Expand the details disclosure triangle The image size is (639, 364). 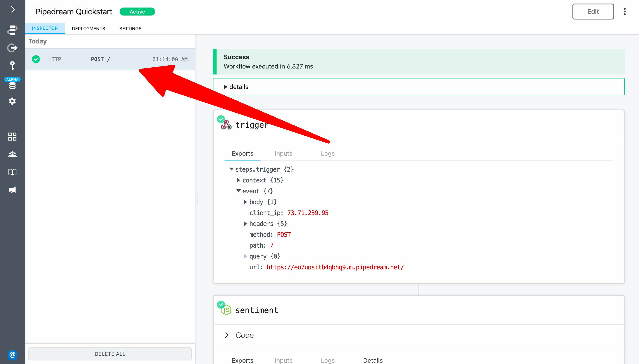(x=225, y=87)
